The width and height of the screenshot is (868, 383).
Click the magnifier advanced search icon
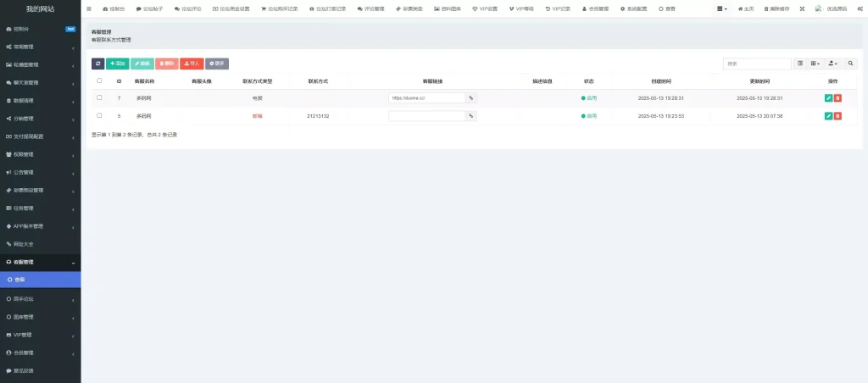(851, 64)
